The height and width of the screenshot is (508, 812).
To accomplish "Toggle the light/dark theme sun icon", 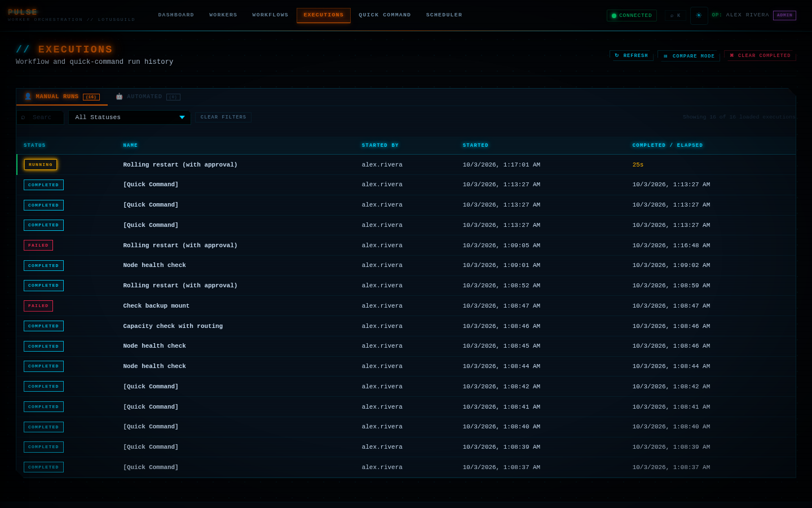I will pos(699,15).
